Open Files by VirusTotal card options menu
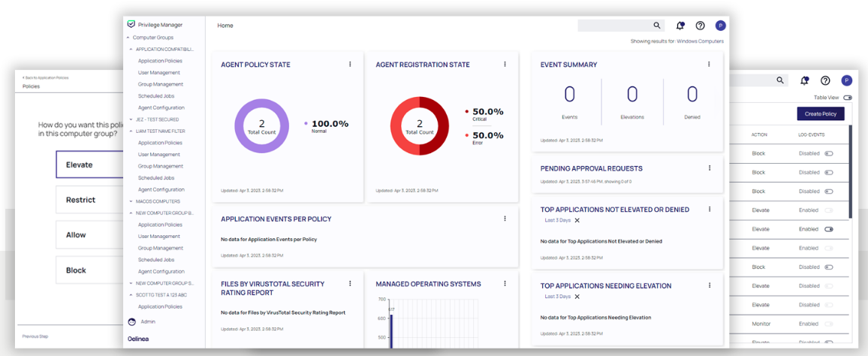Image resolution: width=868 pixels, height=356 pixels. click(350, 283)
